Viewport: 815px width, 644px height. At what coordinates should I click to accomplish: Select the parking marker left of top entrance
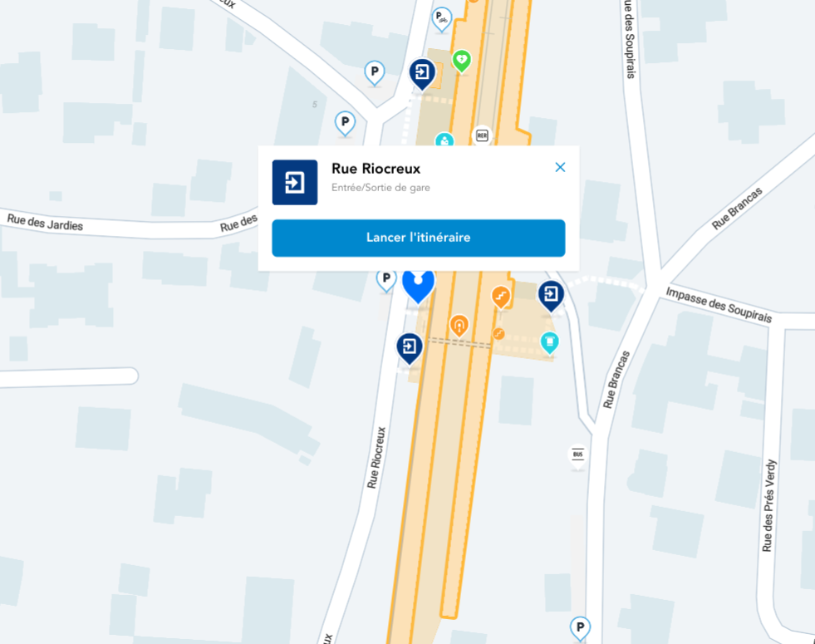(x=374, y=73)
